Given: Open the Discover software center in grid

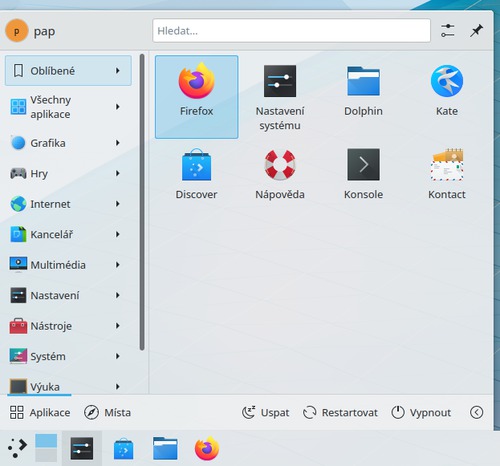Looking at the screenshot, I should [x=196, y=174].
